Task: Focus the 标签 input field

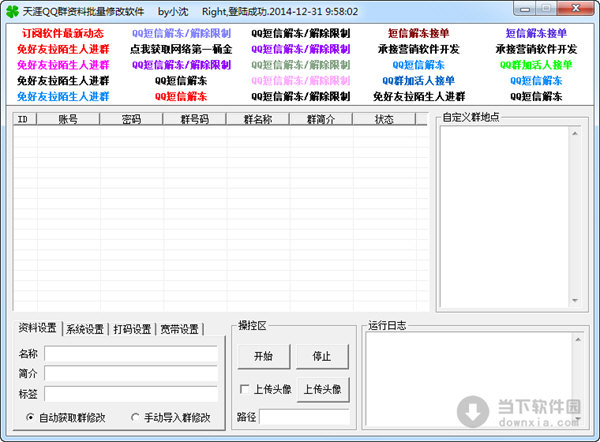Action: 131,394
